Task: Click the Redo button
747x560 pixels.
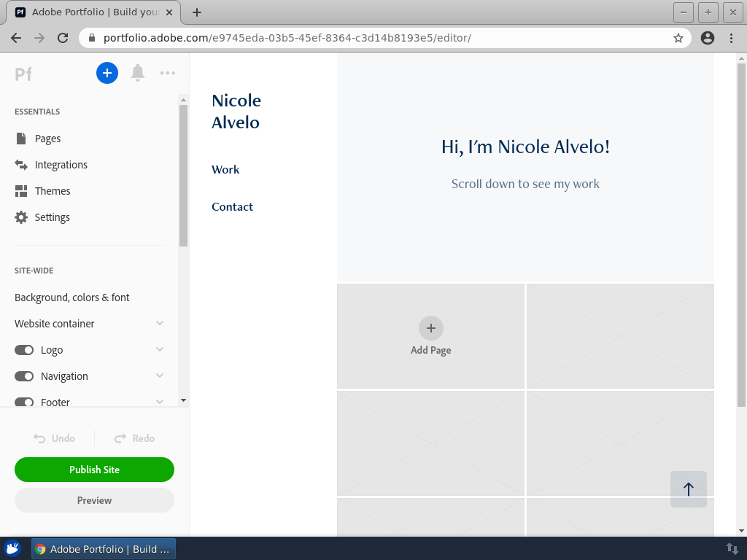Action: tap(134, 438)
